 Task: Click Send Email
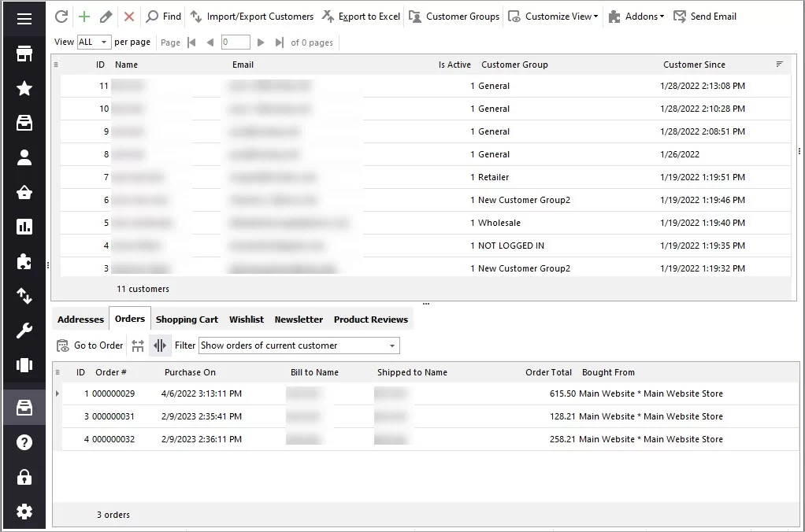point(705,17)
